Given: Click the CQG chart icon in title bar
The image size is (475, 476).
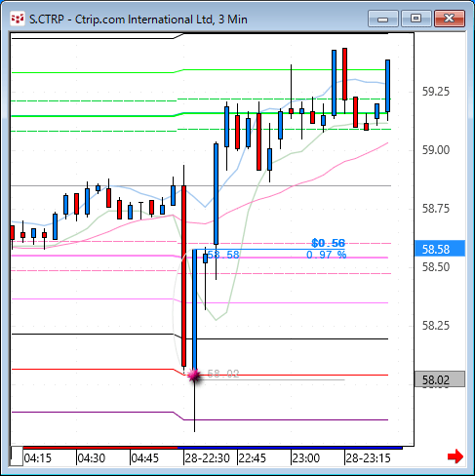Looking at the screenshot, I should tap(18, 19).
